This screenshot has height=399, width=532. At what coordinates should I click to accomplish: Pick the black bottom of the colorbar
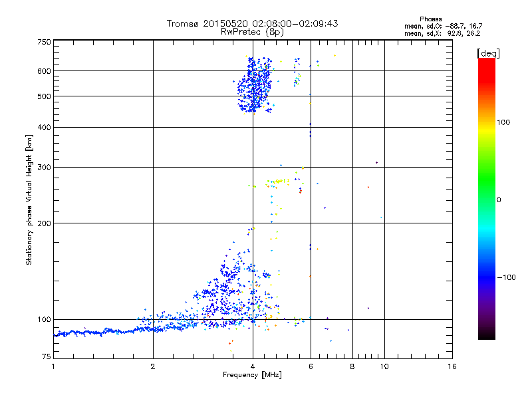(x=486, y=336)
